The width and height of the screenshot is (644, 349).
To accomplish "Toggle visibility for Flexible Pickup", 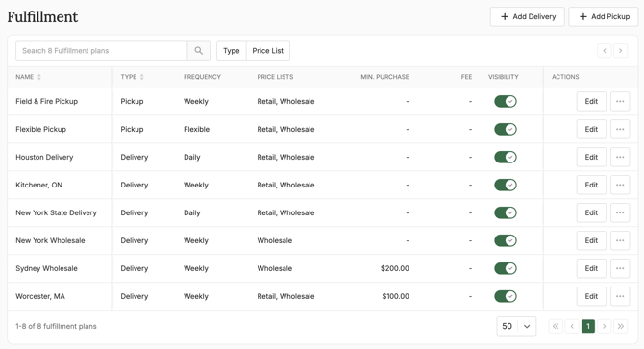I will point(506,130).
